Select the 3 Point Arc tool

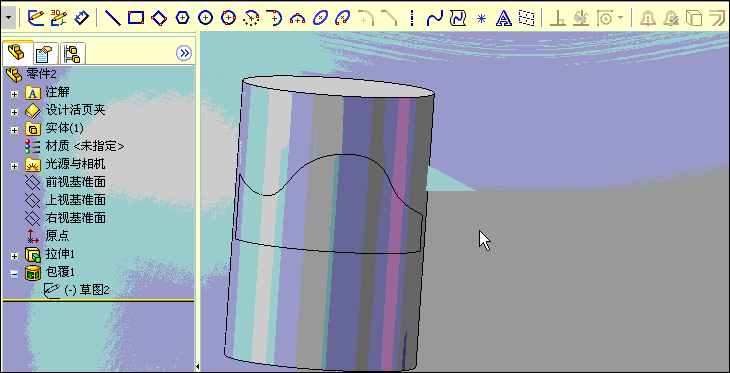(x=297, y=18)
